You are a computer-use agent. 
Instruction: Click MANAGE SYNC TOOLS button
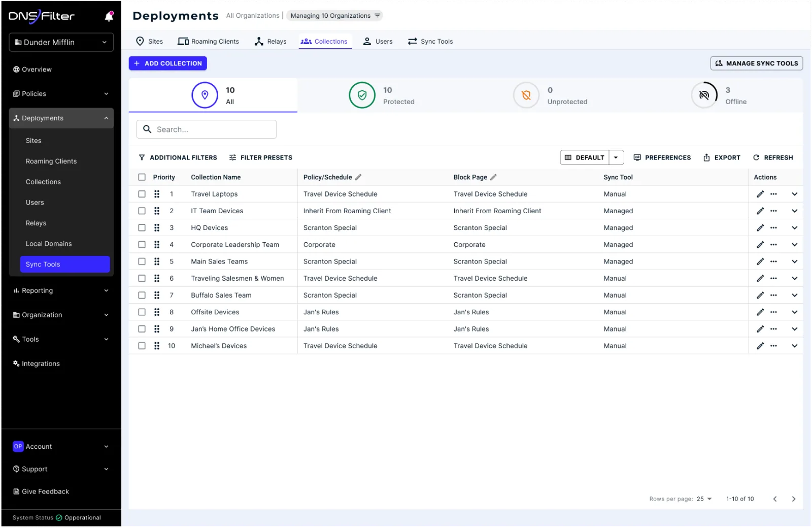(756, 63)
